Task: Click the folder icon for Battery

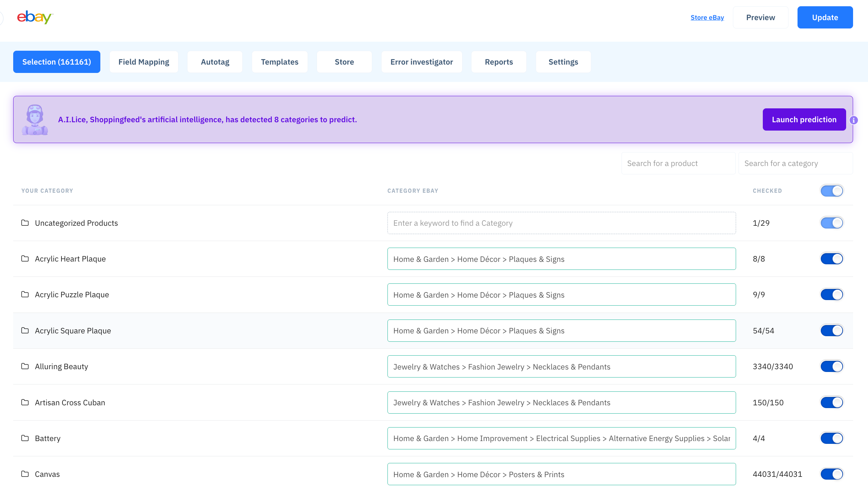Action: point(25,438)
